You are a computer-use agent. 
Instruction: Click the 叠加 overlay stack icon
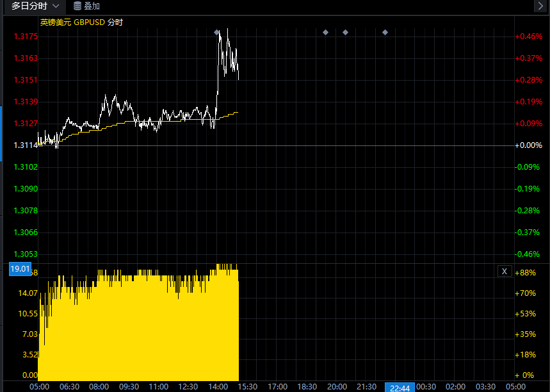77,6
